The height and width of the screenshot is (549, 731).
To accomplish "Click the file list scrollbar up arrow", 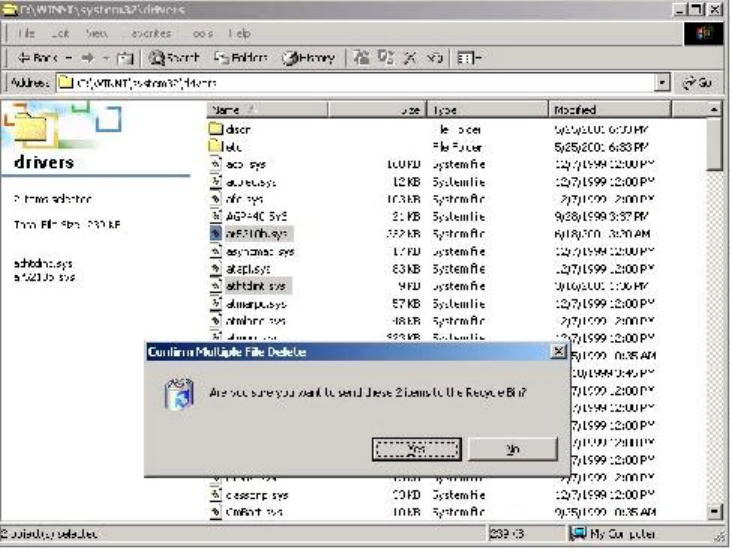I will [x=714, y=110].
